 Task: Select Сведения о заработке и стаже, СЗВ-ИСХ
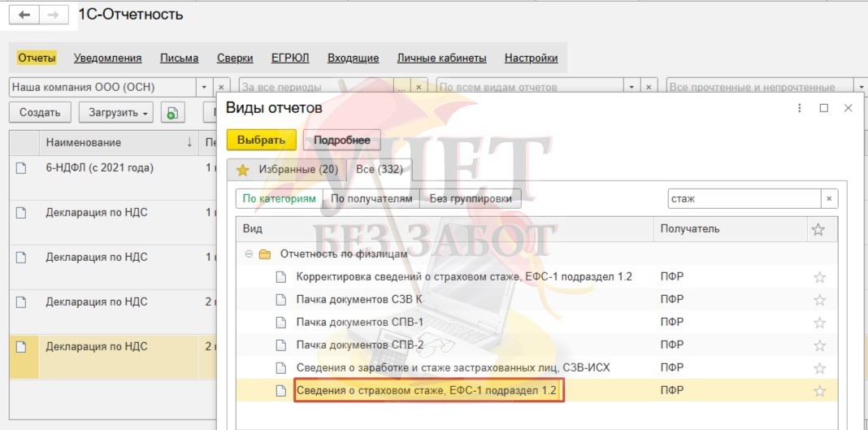454,367
